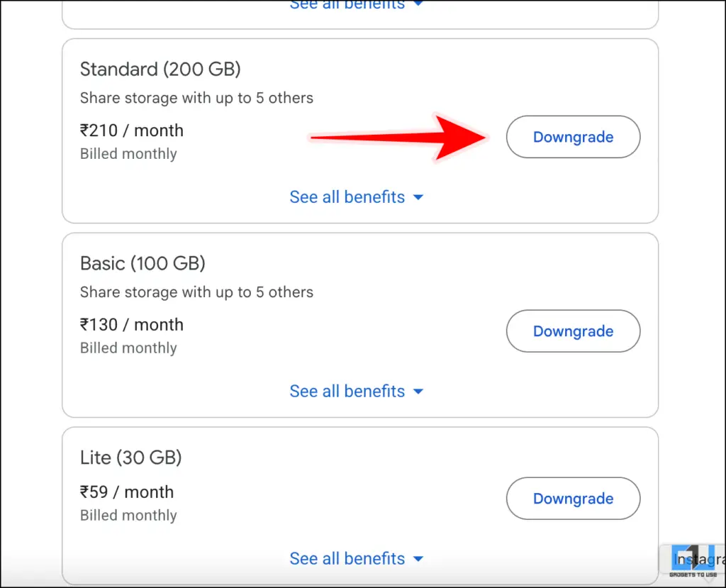Open See all benefits link in Basic card
Screen dimensions: 726x588
click(347, 392)
